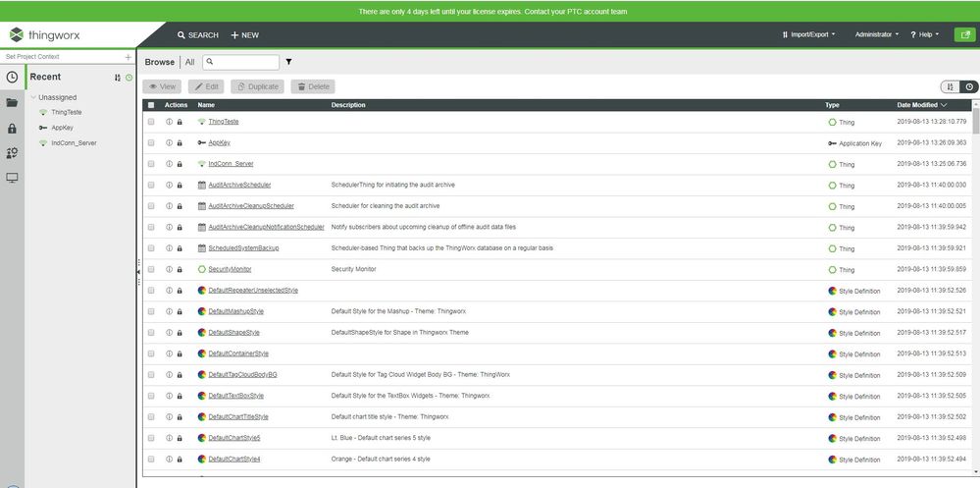Collapse the Unassigned tree group

click(32, 97)
